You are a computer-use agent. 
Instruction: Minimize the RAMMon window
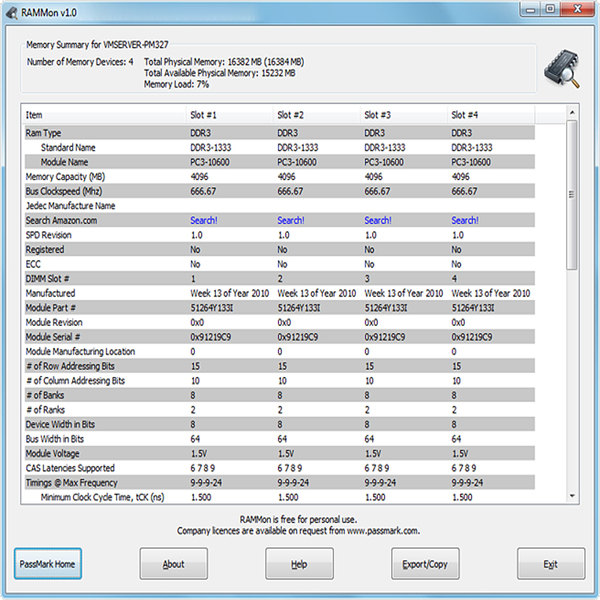click(530, 9)
